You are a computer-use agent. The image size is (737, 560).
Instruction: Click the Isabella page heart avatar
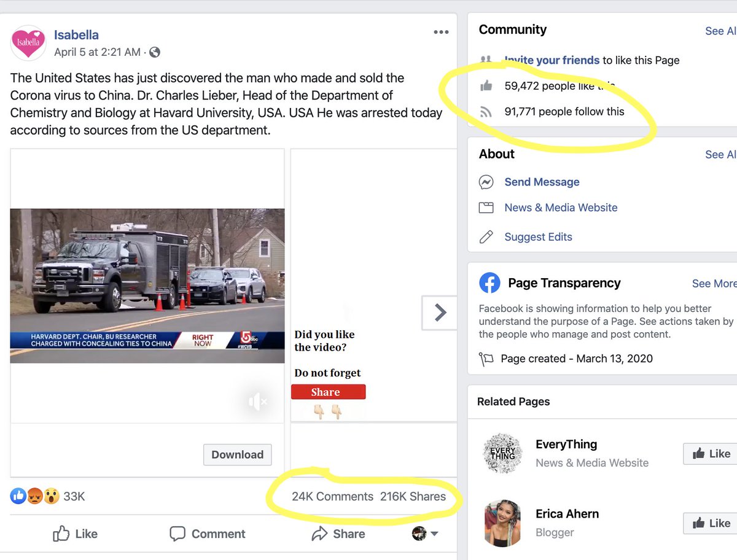(x=28, y=42)
